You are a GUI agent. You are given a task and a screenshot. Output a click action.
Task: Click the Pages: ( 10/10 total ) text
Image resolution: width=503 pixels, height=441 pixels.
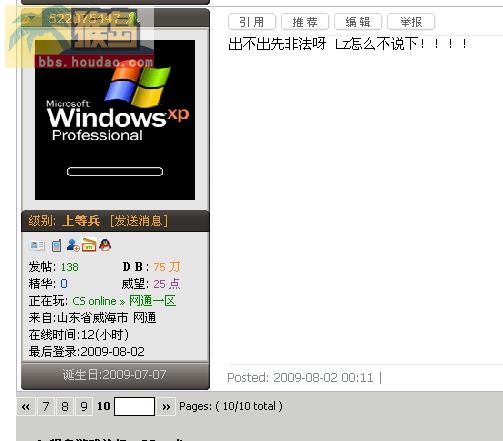231,406
